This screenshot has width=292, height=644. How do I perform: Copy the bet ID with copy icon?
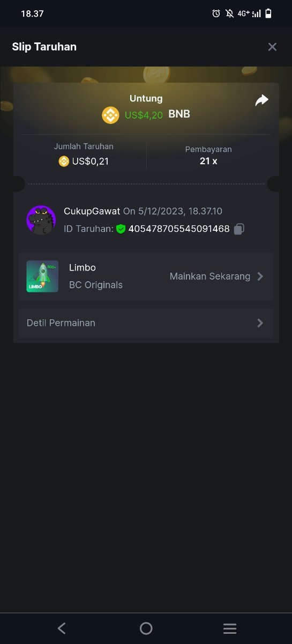[239, 229]
